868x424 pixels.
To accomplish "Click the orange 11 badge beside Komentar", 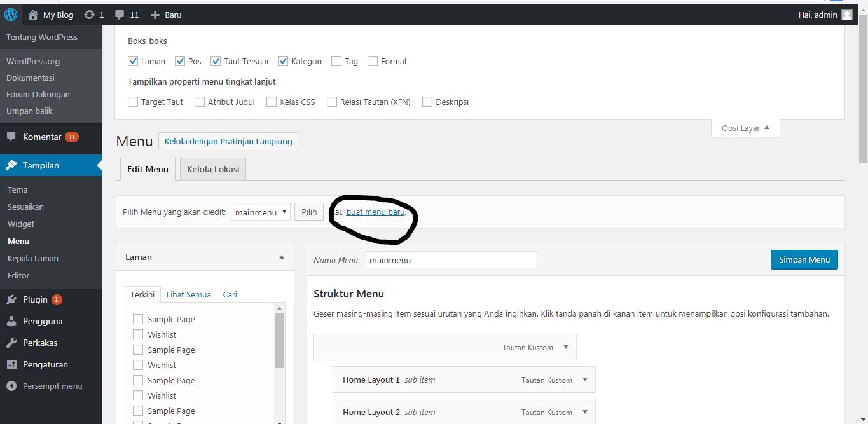I will coord(72,137).
